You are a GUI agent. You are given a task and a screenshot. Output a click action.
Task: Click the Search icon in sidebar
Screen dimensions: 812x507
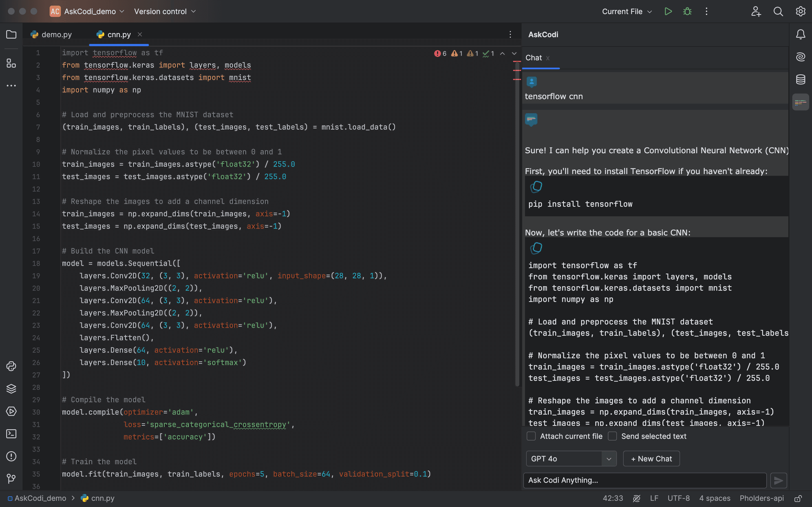[778, 12]
